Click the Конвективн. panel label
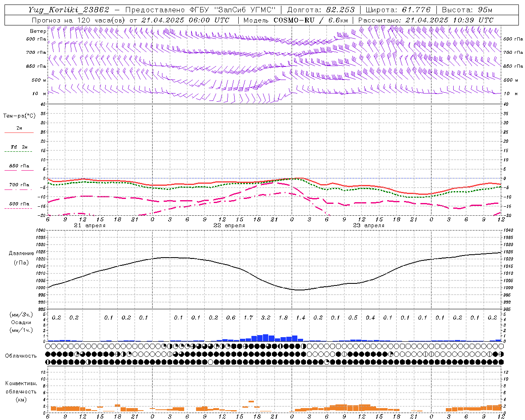This screenshot has width=525, height=420. (x=21, y=383)
